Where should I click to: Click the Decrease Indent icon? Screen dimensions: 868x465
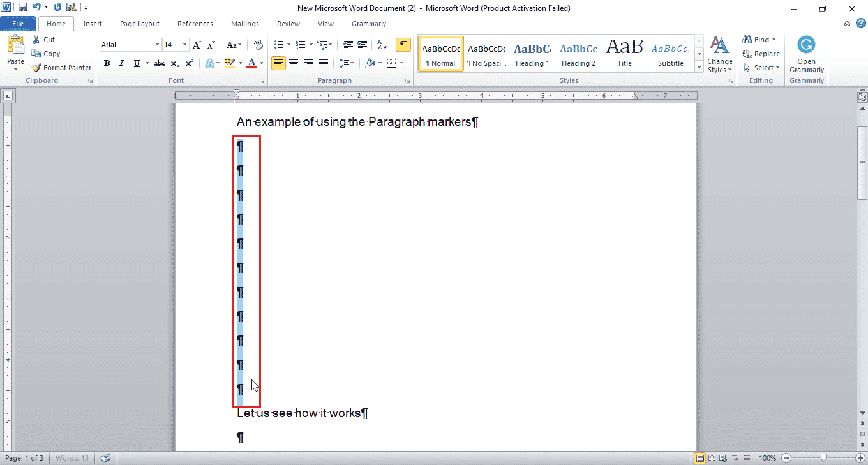[348, 45]
